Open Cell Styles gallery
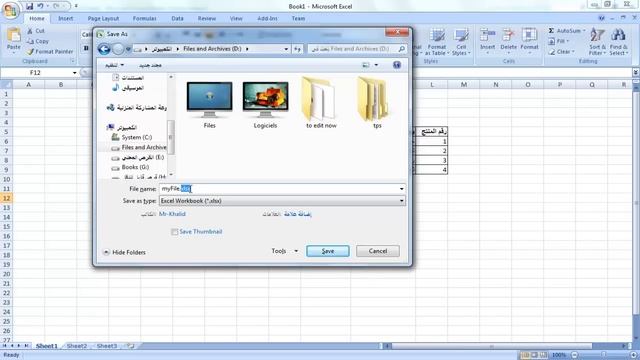640x360 pixels. point(461,42)
